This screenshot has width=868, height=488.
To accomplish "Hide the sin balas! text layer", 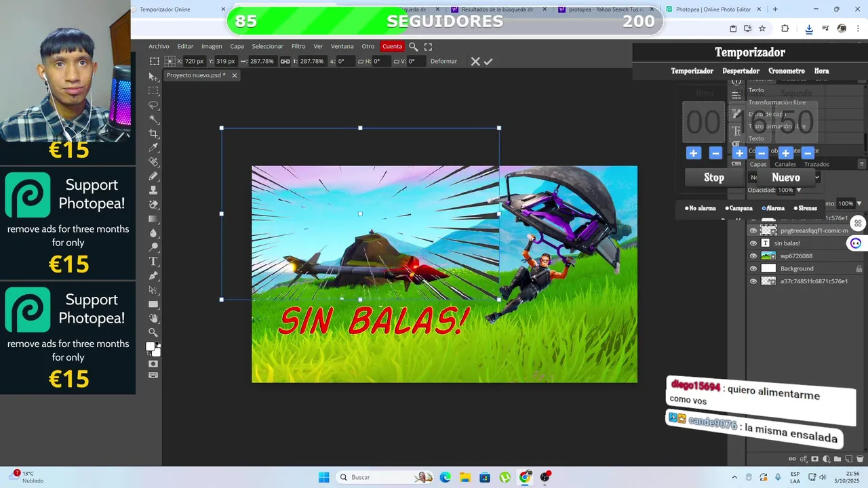I will point(753,243).
